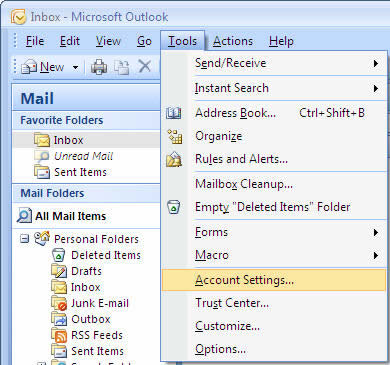Viewport: 390px width, 365px height.
Task: Click All Mail Items selector
Action: [86, 216]
